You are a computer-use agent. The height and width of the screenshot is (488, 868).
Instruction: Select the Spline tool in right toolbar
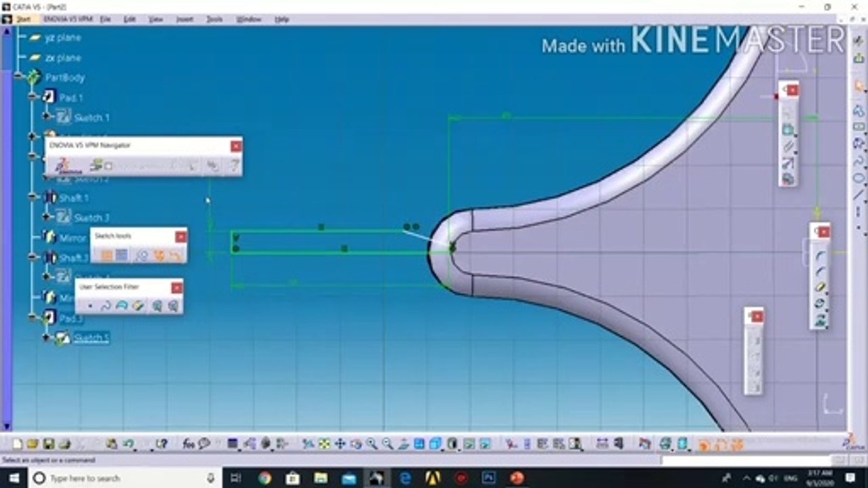coord(859,161)
